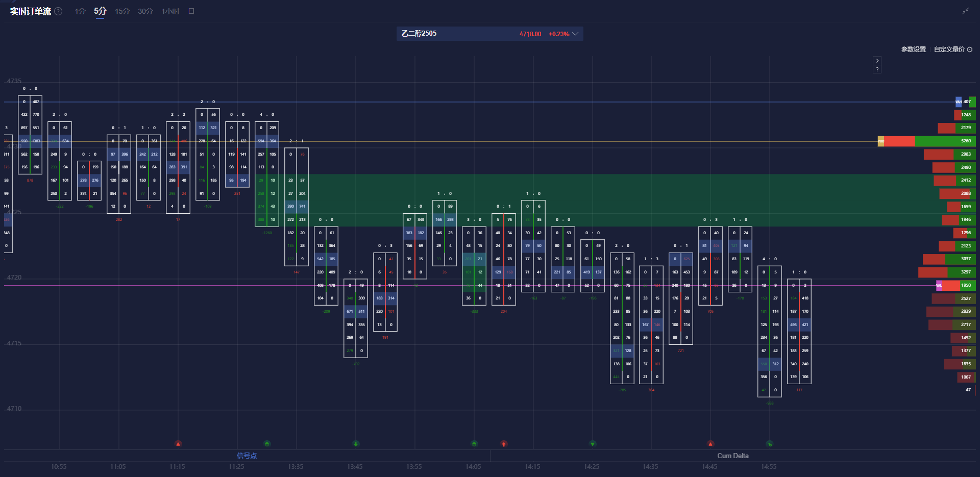This screenshot has height=477, width=980.
Task: Switch chart period to 30分
Action: pyautogui.click(x=145, y=11)
